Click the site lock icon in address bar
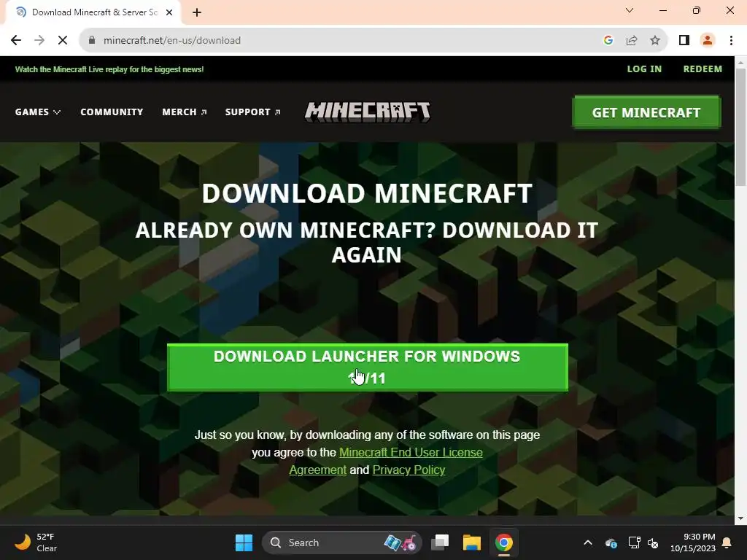The image size is (747, 560). coord(92,41)
